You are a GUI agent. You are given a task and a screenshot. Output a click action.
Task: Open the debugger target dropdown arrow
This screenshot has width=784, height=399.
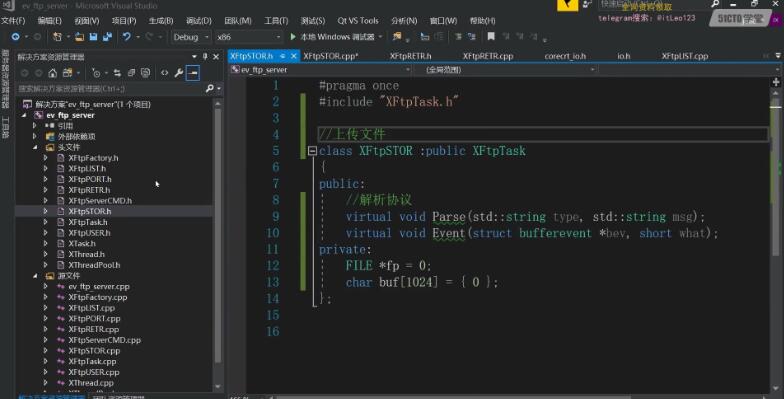[380, 37]
